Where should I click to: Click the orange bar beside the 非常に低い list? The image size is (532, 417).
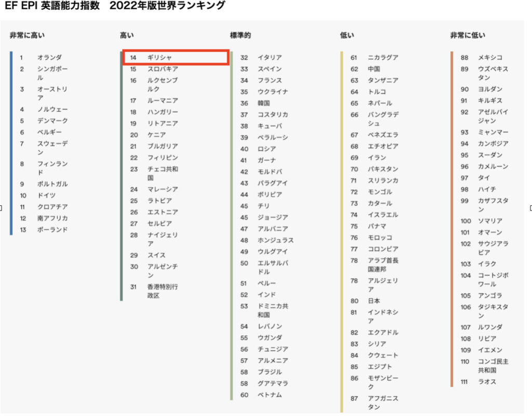(452, 218)
